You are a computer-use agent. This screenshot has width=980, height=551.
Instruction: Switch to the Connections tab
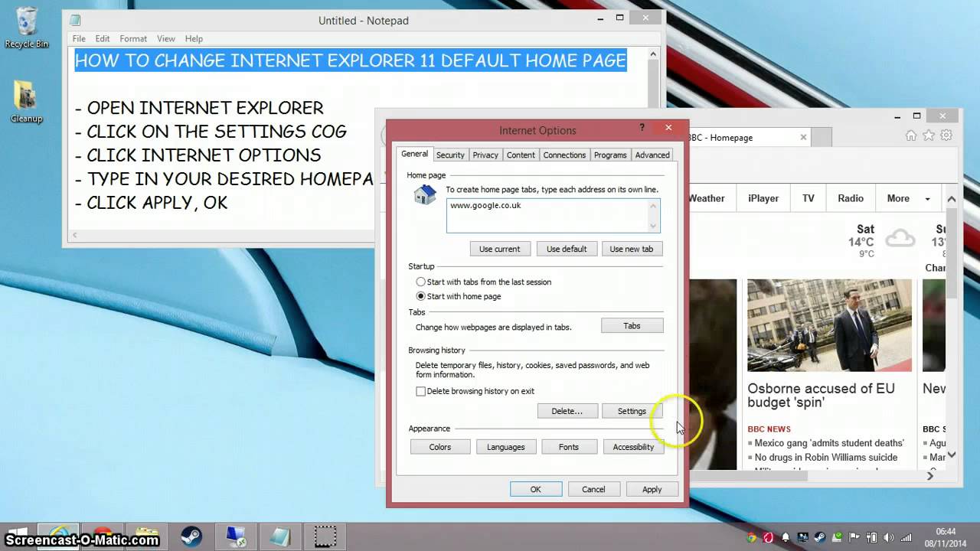tap(564, 155)
